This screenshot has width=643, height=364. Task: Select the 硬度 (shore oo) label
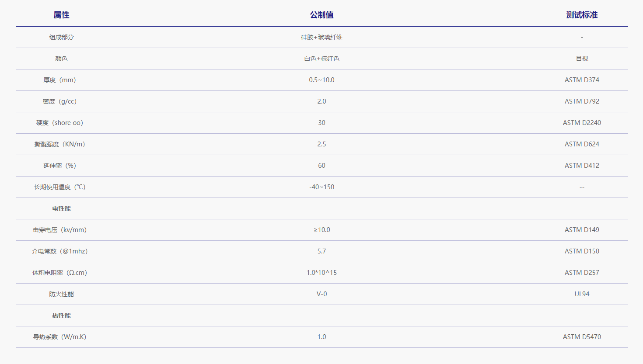pos(60,123)
